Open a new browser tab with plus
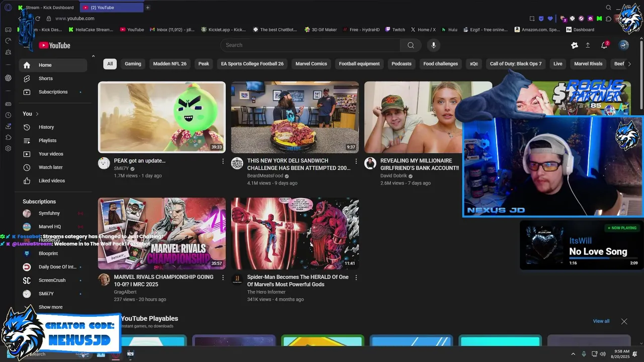This screenshot has width=644, height=362. (x=147, y=8)
